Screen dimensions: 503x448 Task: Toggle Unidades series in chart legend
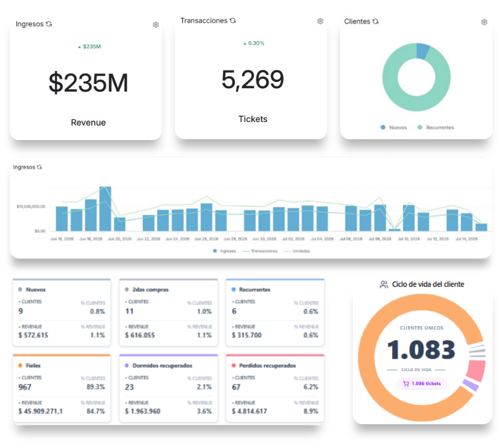click(297, 251)
